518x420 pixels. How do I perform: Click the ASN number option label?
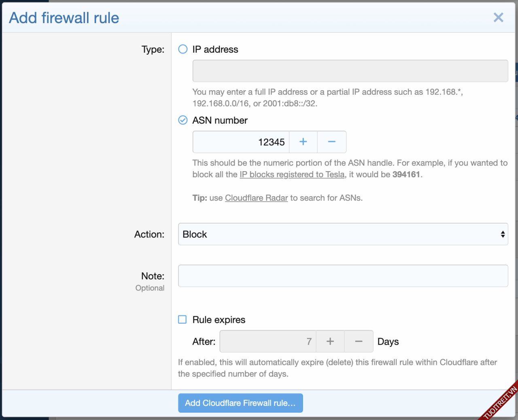click(220, 120)
